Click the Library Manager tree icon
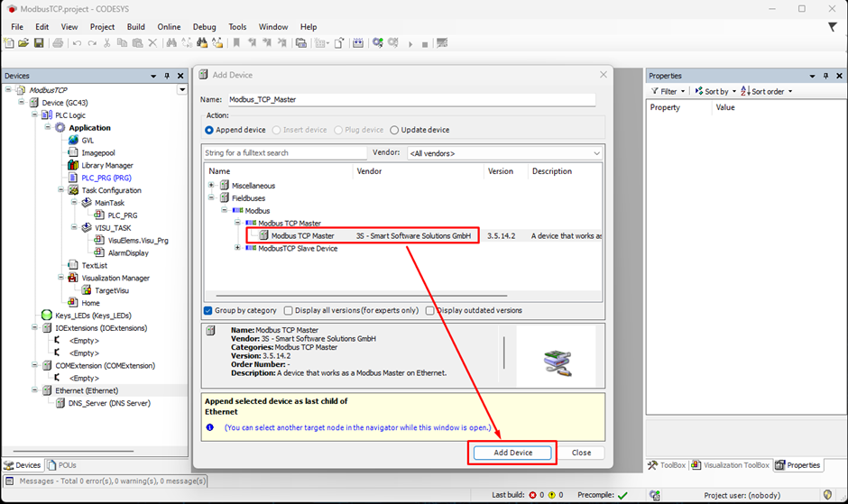Screen dimensions: 848x504 [74, 165]
